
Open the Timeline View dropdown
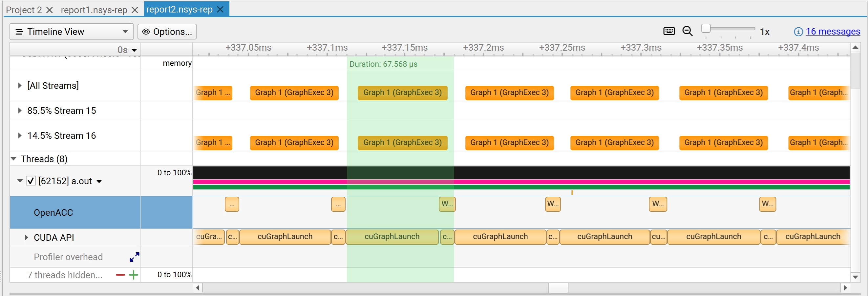tap(125, 31)
